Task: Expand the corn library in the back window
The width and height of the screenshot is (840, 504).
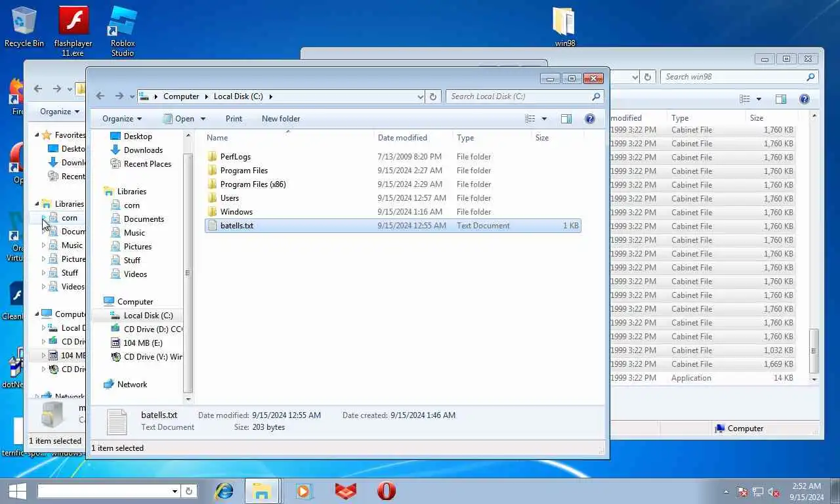Action: 44,217
